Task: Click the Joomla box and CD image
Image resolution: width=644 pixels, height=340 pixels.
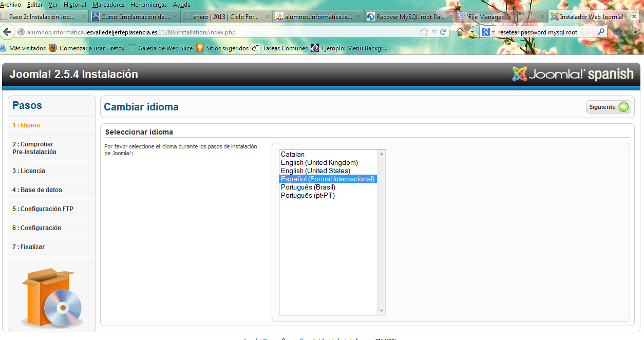Action: coord(52,298)
